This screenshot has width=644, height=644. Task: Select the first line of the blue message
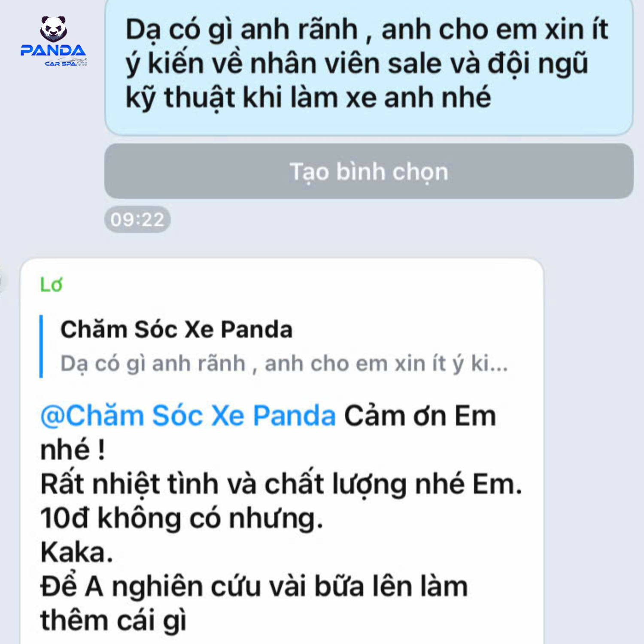367,30
